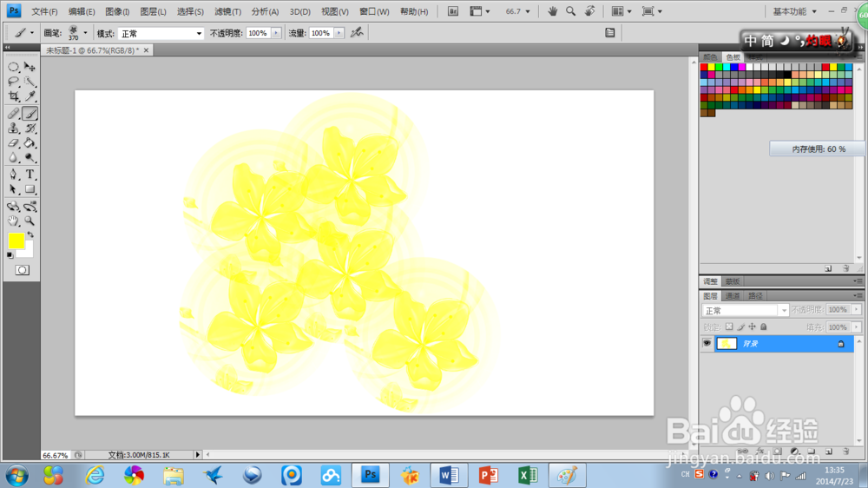Pick the red swatch in 色板 panel

click(x=704, y=67)
